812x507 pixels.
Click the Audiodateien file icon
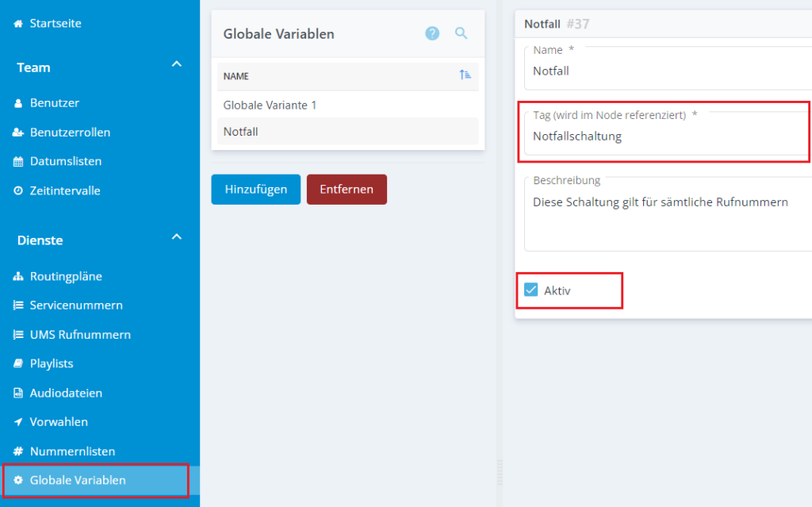pyautogui.click(x=18, y=394)
